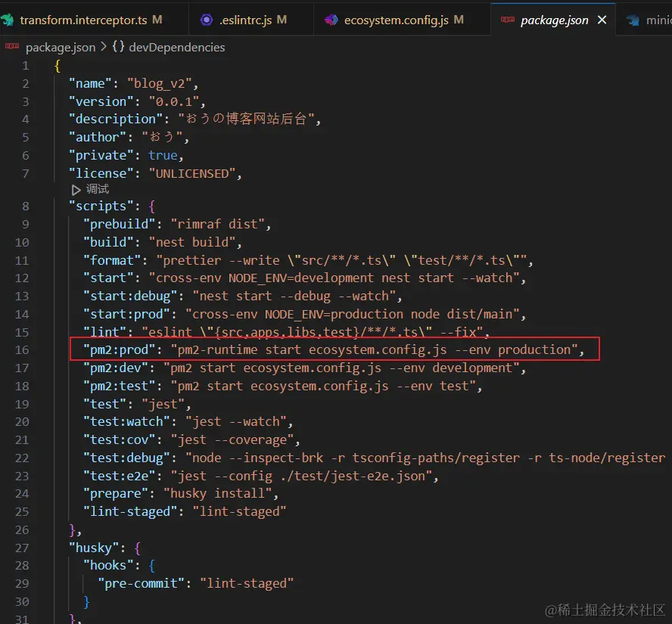Open the .eslintrc.js editor tab
The height and width of the screenshot is (624, 672).
(250, 20)
